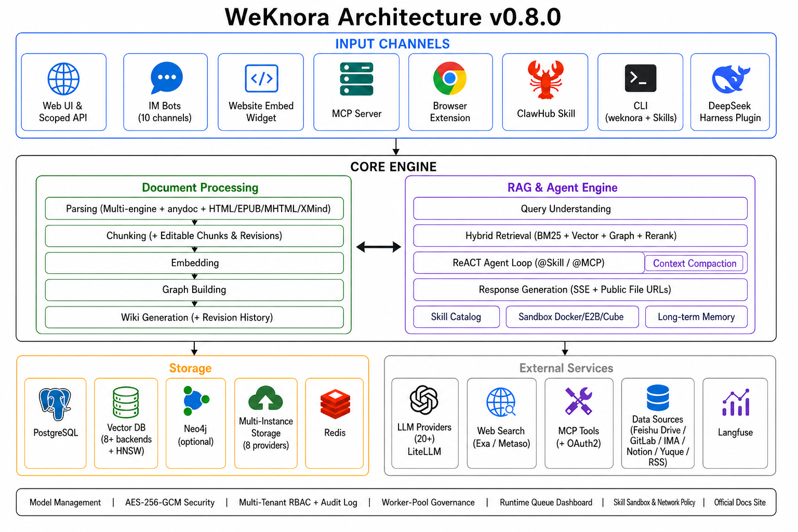This screenshot has height=532, width=798.
Task: Click the PostgreSQL elephant icon
Action: (55, 404)
